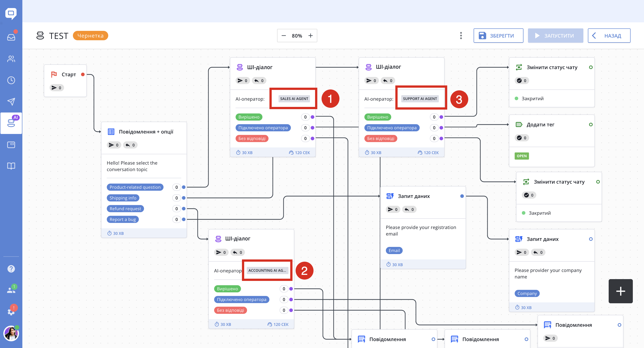Decrease canvas zoom with minus button
Screen dimensions: 644x348
point(284,36)
